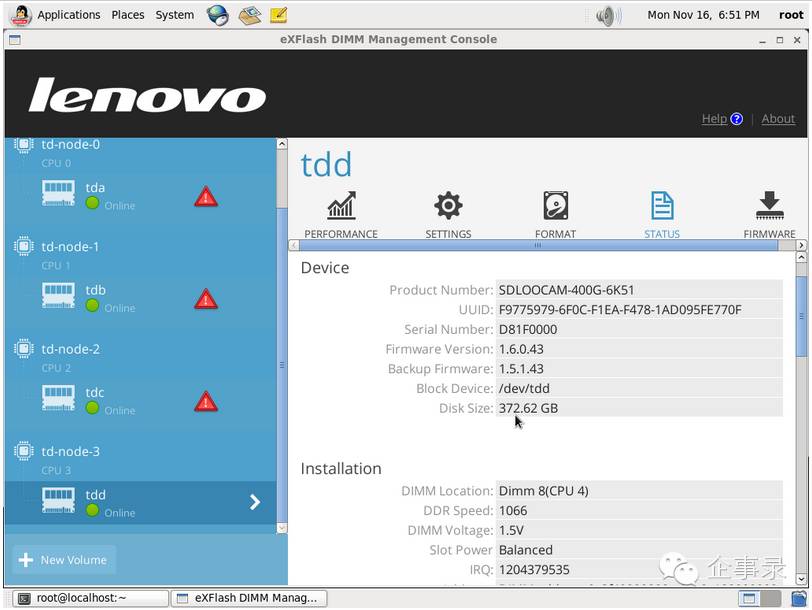Switch to the STATUS tab label

[x=662, y=234]
